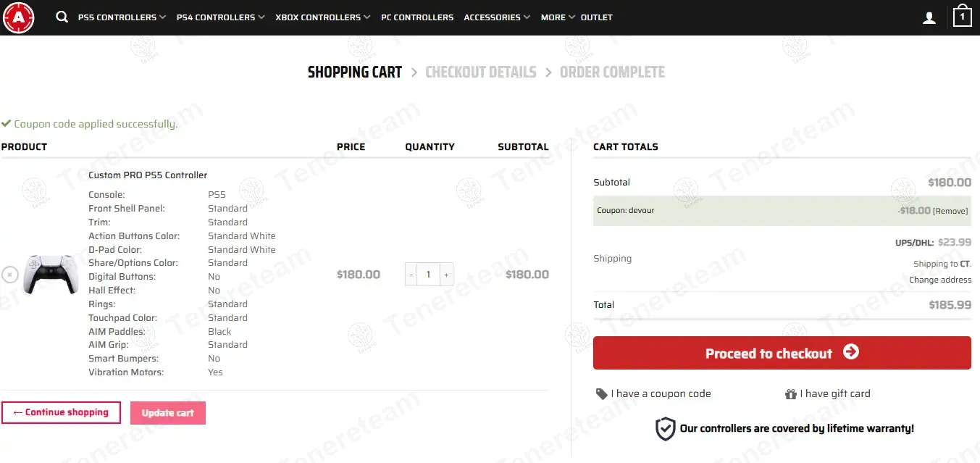This screenshot has width=980, height=463.
Task: Click Proceed to checkout button
Action: coord(782,353)
